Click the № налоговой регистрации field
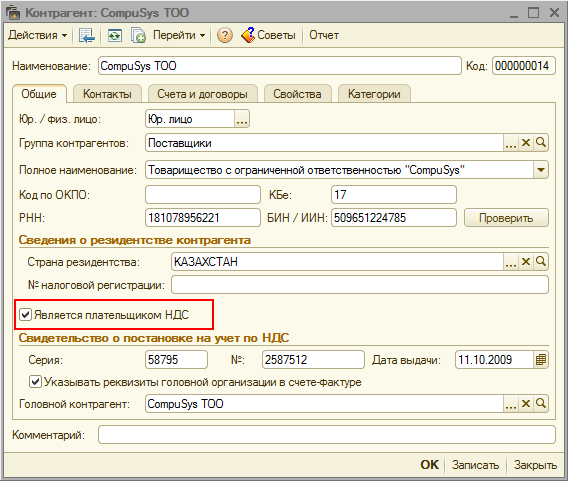This screenshot has height=481, width=568. 360,285
